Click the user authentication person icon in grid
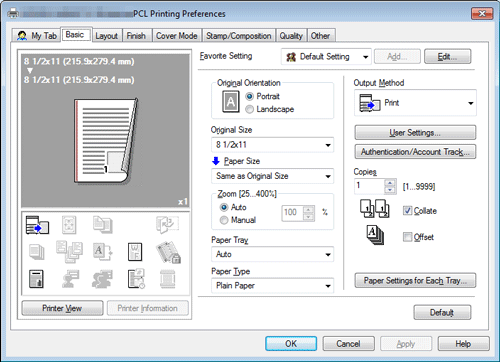 [x=71, y=279]
